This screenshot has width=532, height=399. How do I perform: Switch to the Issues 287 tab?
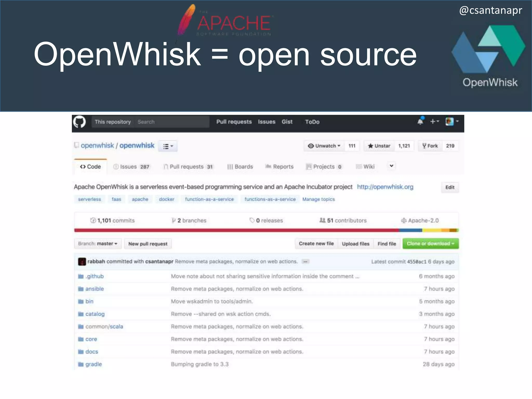pyautogui.click(x=131, y=167)
